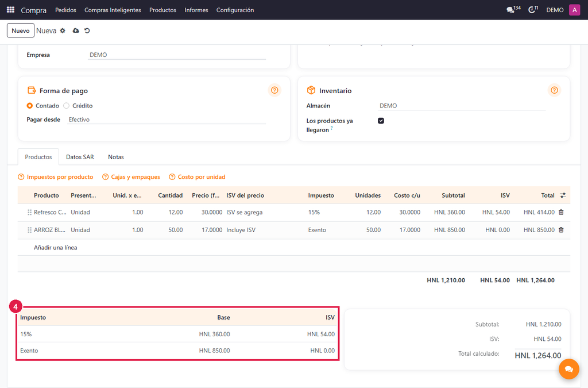The height and width of the screenshot is (388, 588).
Task: Open optional columns settings in table header
Action: [x=563, y=195]
